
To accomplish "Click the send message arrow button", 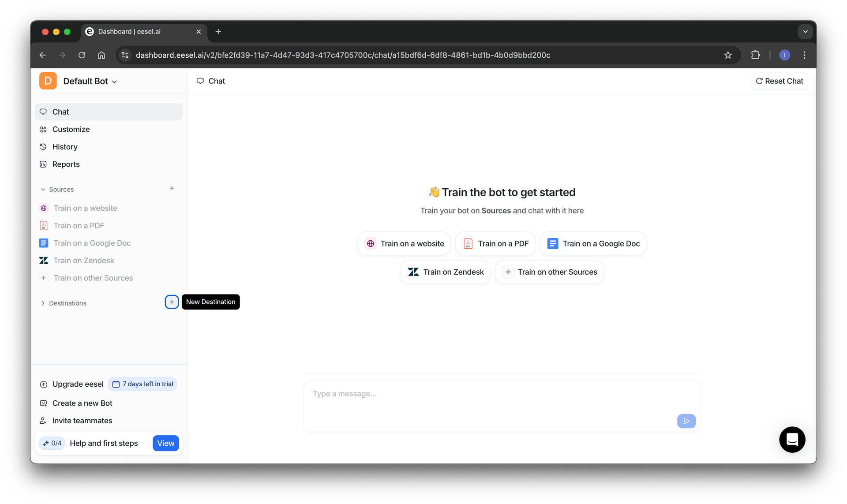I will point(686,421).
